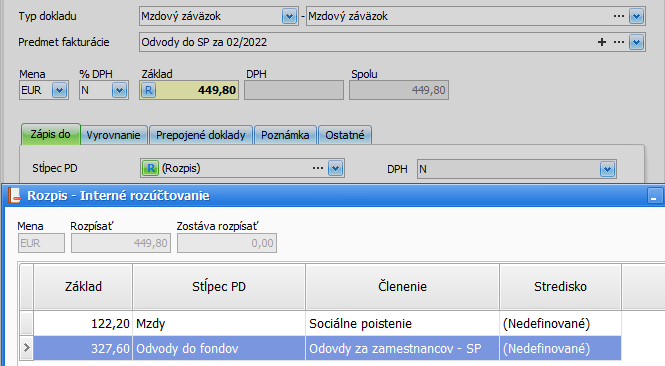Click the row selector of the Mzdy row

click(26, 324)
